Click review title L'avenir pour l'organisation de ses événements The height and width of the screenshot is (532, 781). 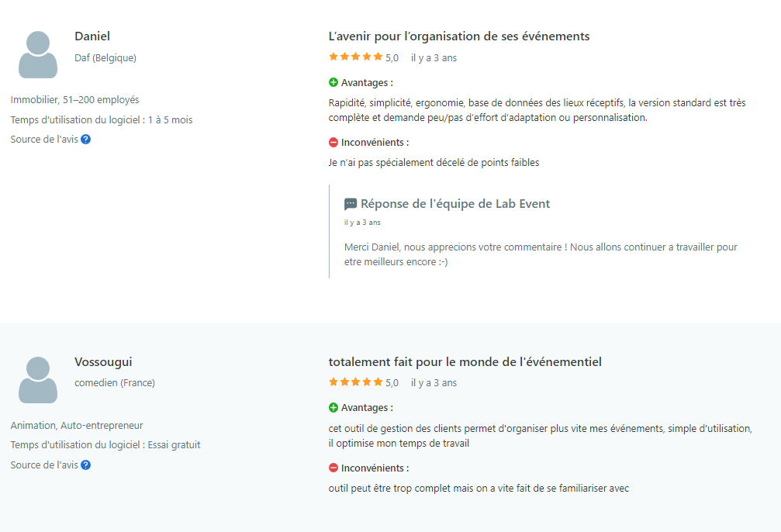coord(458,36)
